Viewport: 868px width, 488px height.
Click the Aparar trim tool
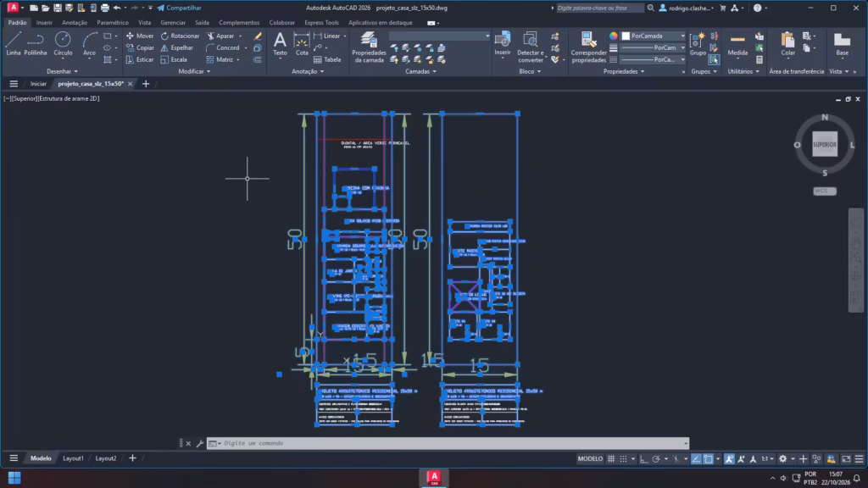[220, 36]
